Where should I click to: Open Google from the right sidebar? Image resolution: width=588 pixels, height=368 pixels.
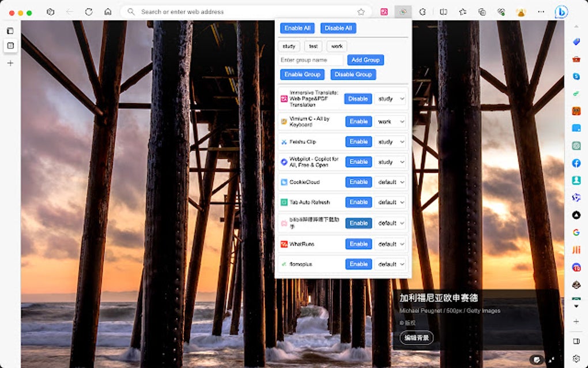(x=576, y=231)
